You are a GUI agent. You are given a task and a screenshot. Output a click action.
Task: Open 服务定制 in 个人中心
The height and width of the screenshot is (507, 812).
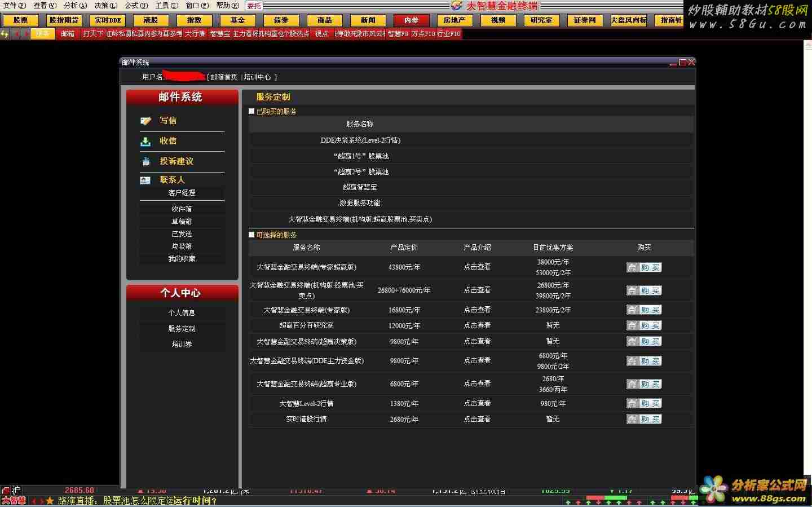point(182,329)
